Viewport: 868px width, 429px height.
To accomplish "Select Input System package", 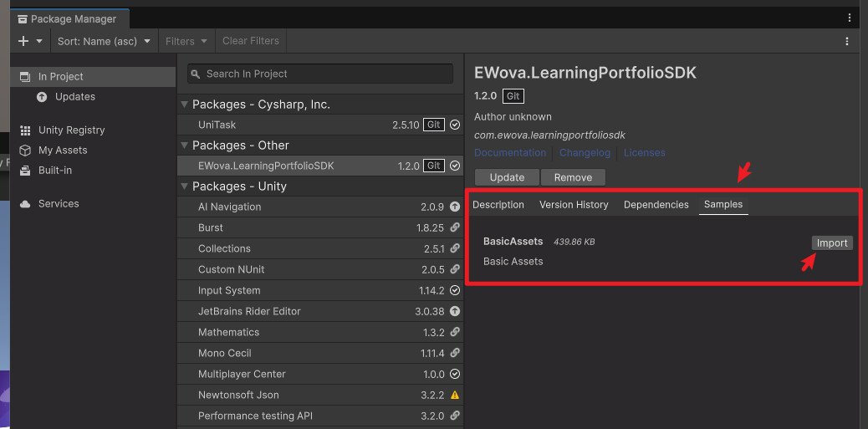I will tap(320, 291).
